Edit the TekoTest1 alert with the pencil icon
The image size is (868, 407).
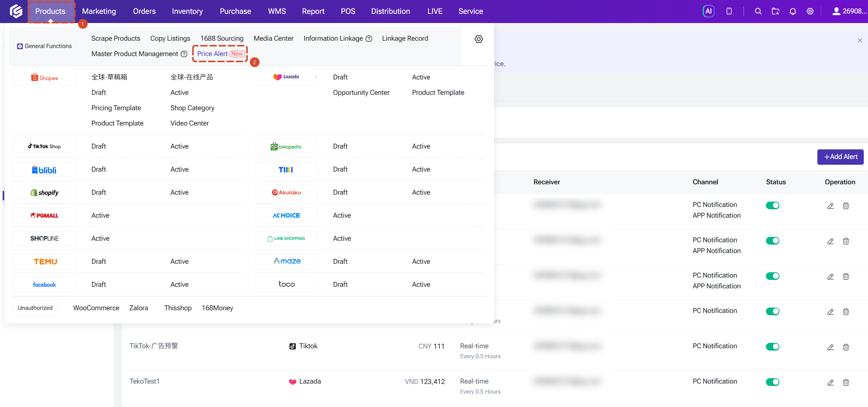click(830, 382)
